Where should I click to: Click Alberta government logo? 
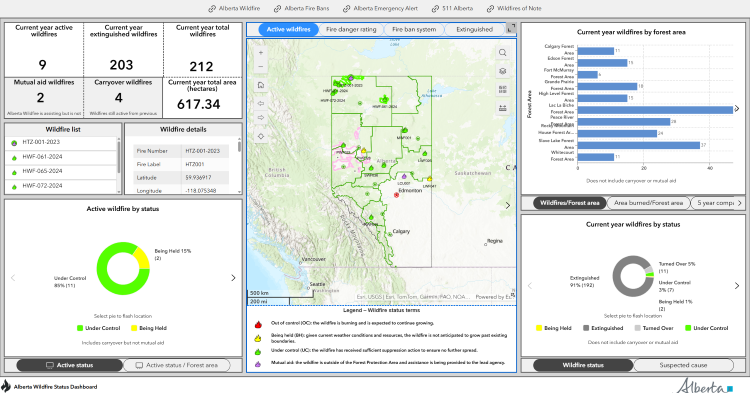coord(704,386)
